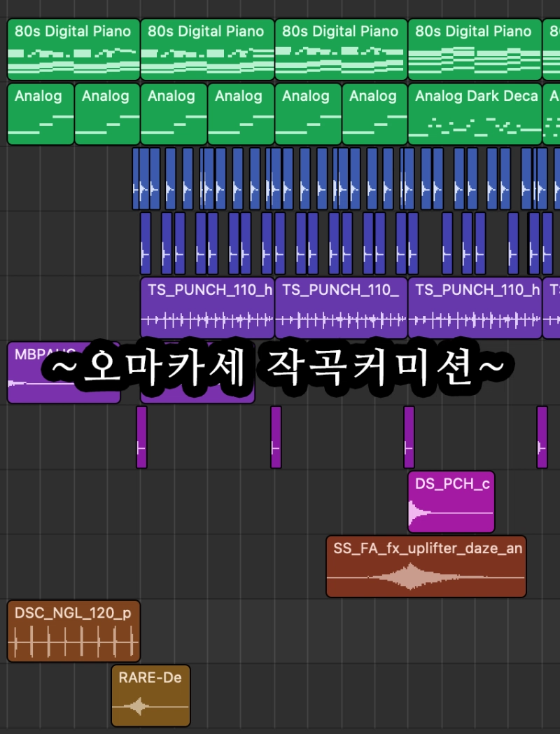
Task: Pick the fourth 80s Digital Piano region
Action: pyautogui.click(x=475, y=49)
